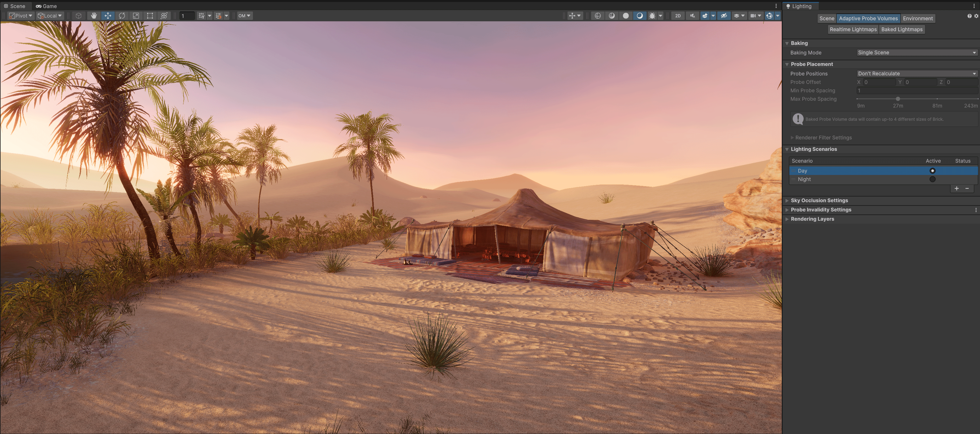Open the Environment tab in Lighting

point(918,18)
